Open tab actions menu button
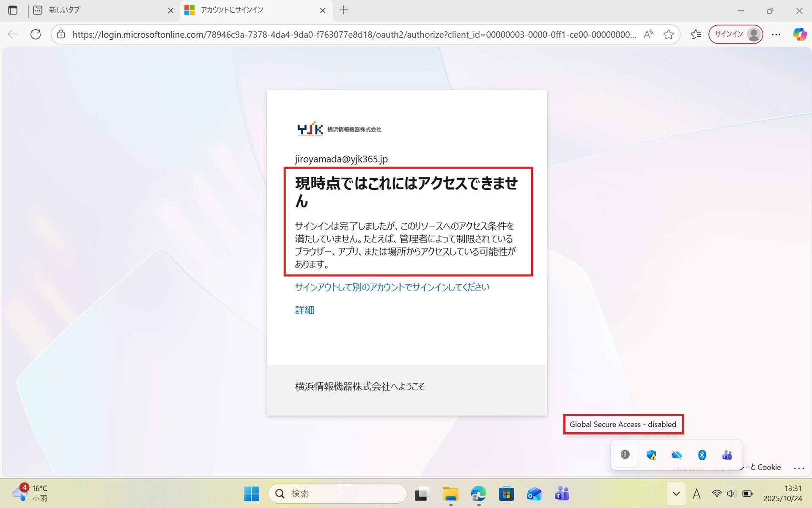Image resolution: width=812 pixels, height=508 pixels. click(x=13, y=10)
